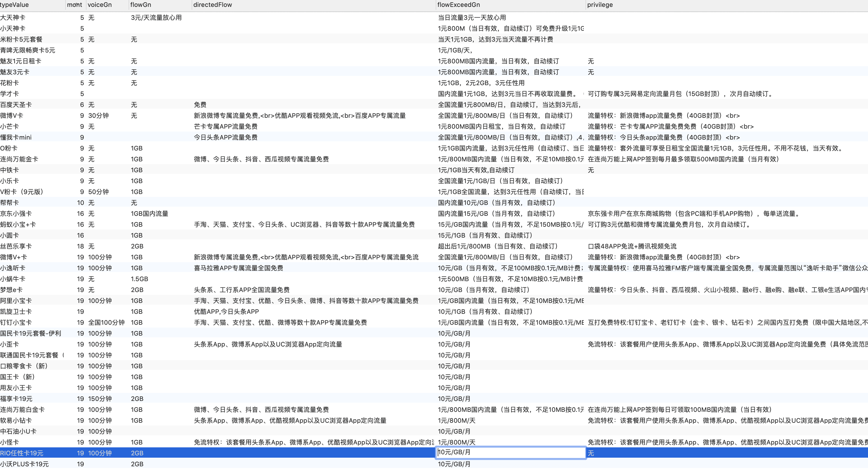The width and height of the screenshot is (868, 470).
Task: Click the typeValue column header
Action: click(15, 5)
